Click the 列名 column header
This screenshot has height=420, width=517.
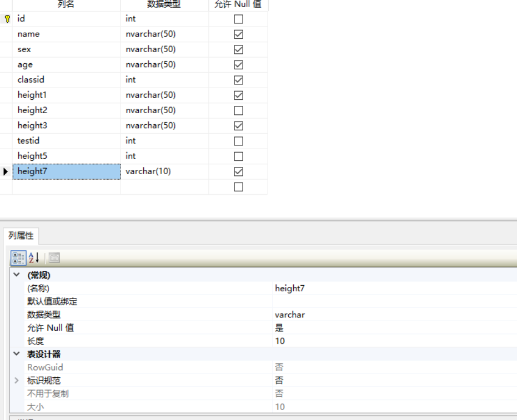click(x=66, y=4)
